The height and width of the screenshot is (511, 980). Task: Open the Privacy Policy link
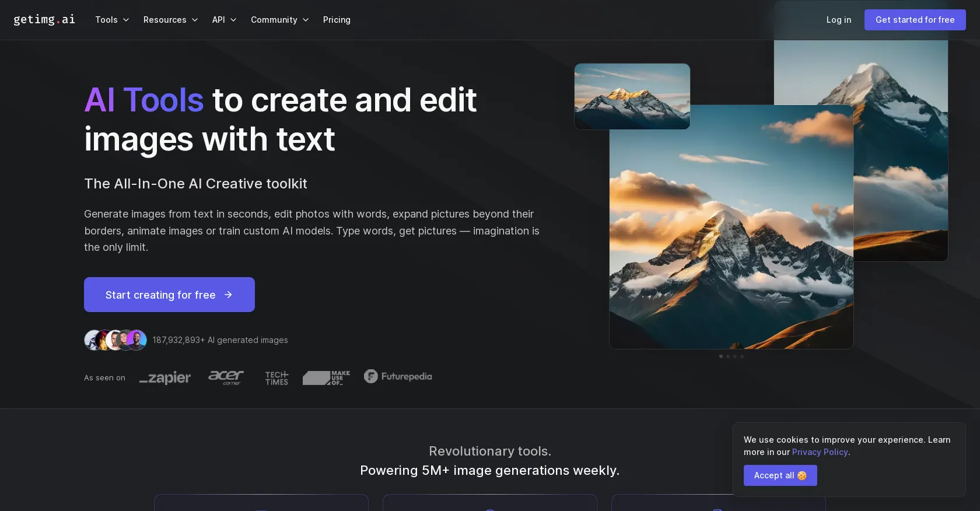coord(820,452)
